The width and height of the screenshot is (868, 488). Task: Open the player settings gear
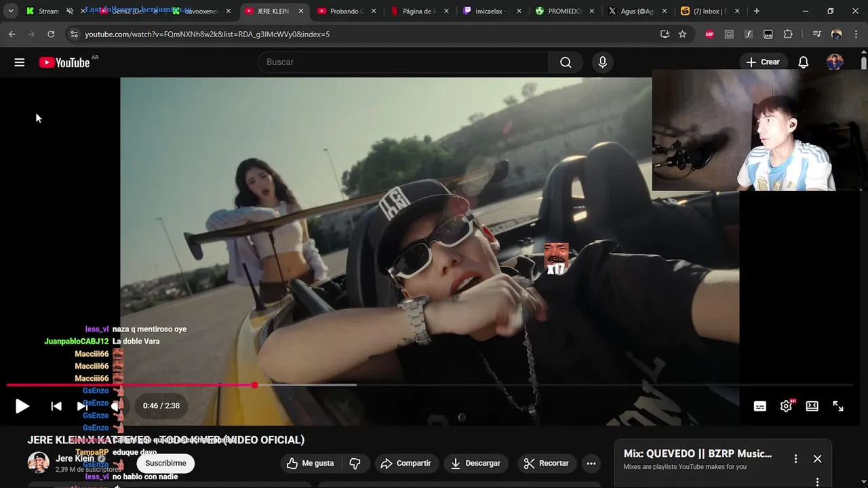pos(786,406)
